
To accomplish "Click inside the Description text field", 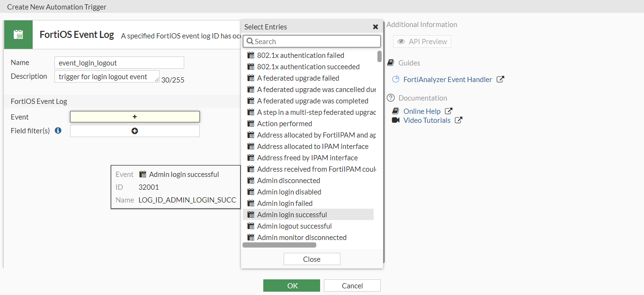I will (x=107, y=76).
